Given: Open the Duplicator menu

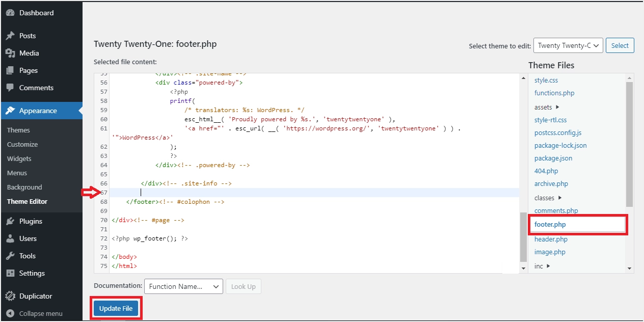Looking at the screenshot, I should click(36, 296).
